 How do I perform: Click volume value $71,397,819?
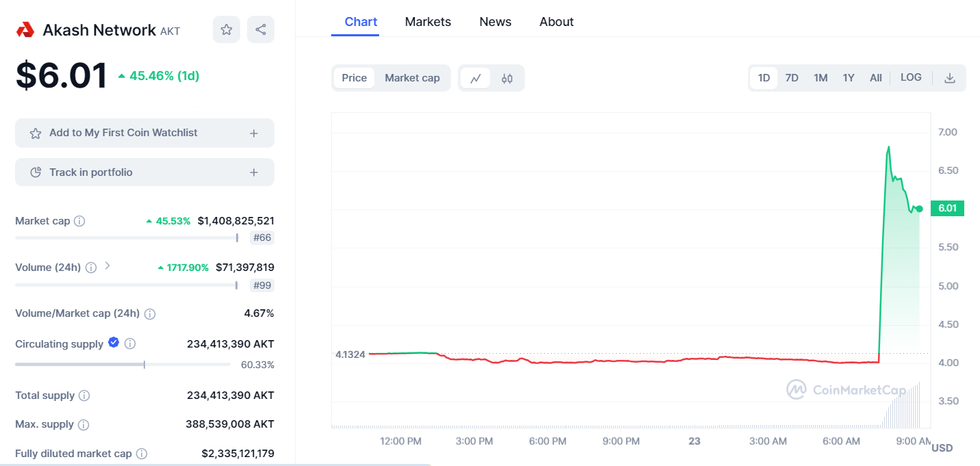[x=245, y=268]
